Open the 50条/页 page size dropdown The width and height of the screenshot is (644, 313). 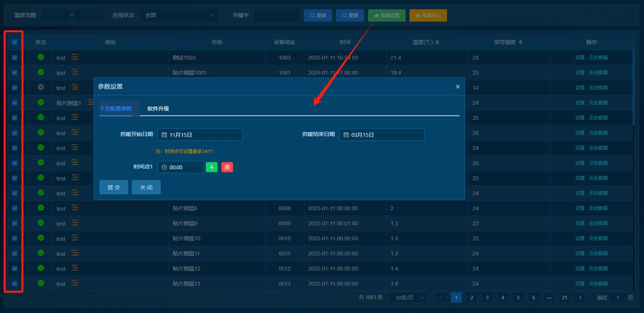(x=410, y=298)
